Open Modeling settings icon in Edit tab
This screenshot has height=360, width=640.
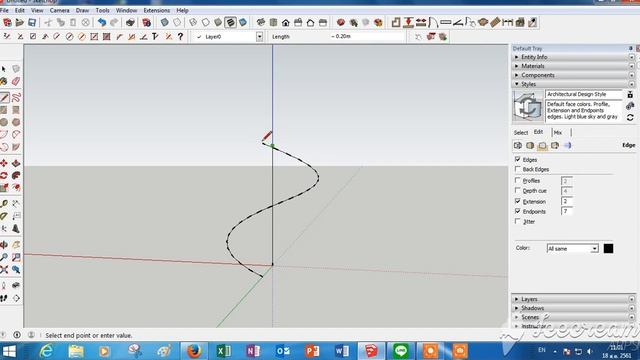pyautogui.click(x=567, y=145)
